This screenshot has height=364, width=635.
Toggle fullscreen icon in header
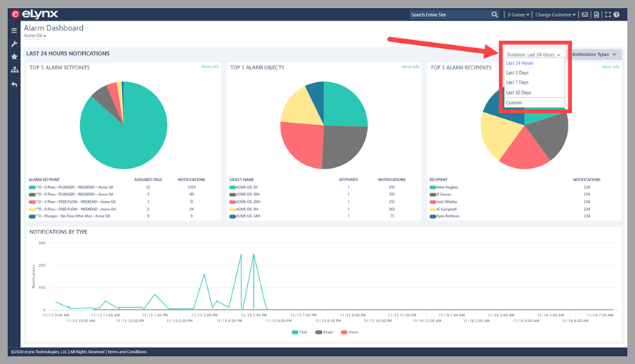click(608, 15)
